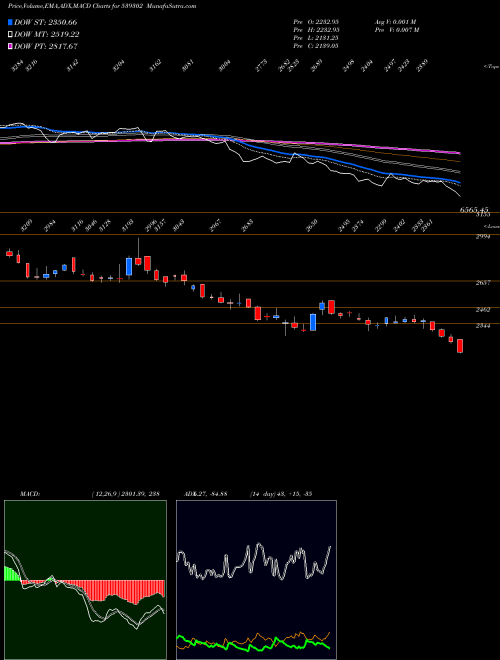Click the ADX (14 day) parameters text

tap(280, 494)
